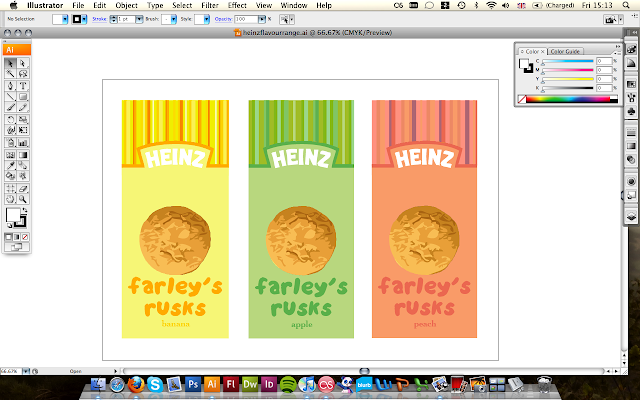The width and height of the screenshot is (640, 400).
Task: Open the Object menu
Action: click(x=127, y=5)
